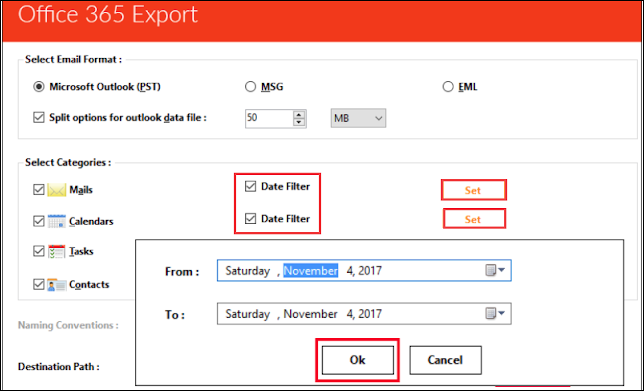Image resolution: width=644 pixels, height=391 pixels.
Task: Click the Calendars category label
Action: 91,222
